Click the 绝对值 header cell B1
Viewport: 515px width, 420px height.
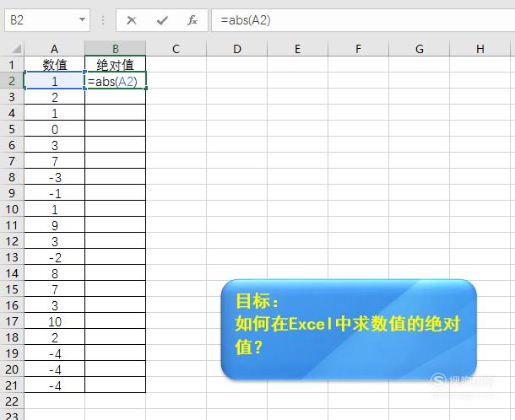(116, 64)
